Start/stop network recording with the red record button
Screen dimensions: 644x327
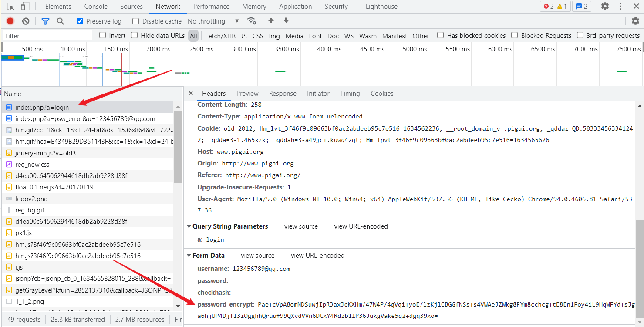pos(10,21)
